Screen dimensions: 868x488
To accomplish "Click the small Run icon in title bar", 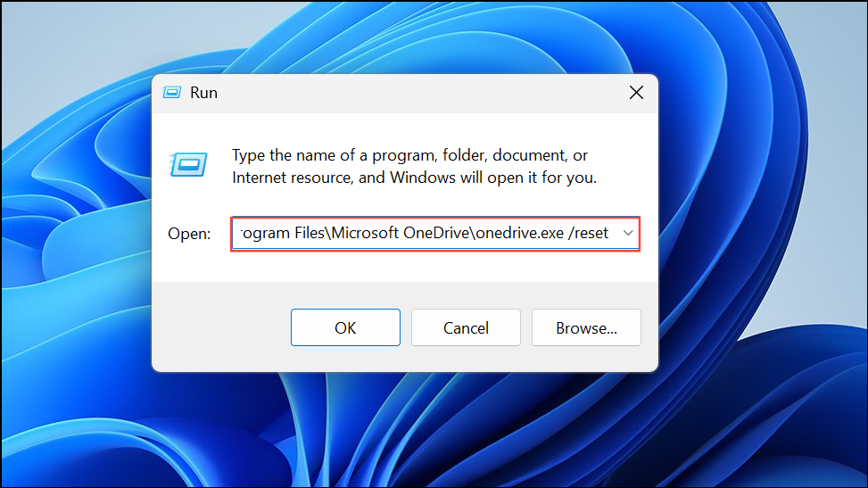I will point(171,93).
